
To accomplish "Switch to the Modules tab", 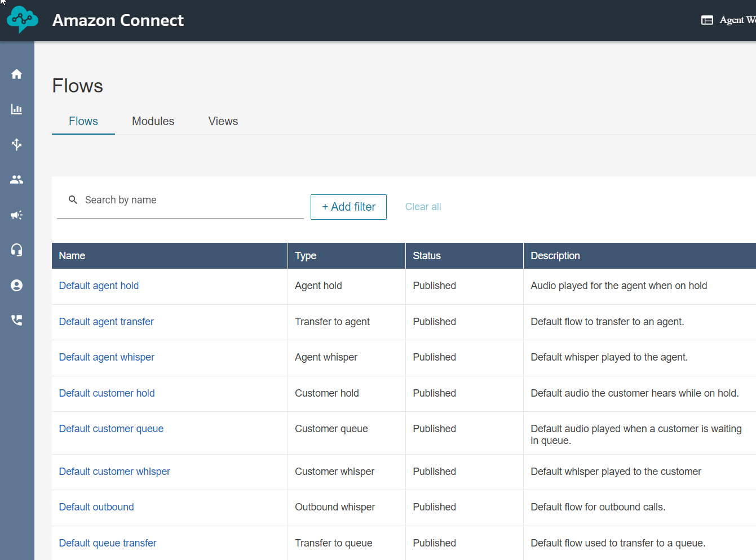I will point(153,121).
